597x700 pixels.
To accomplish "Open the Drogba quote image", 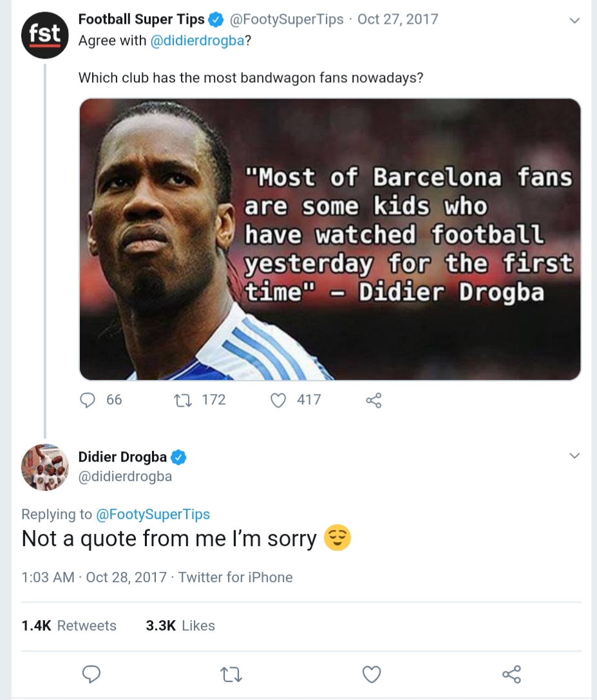I will (x=330, y=239).
